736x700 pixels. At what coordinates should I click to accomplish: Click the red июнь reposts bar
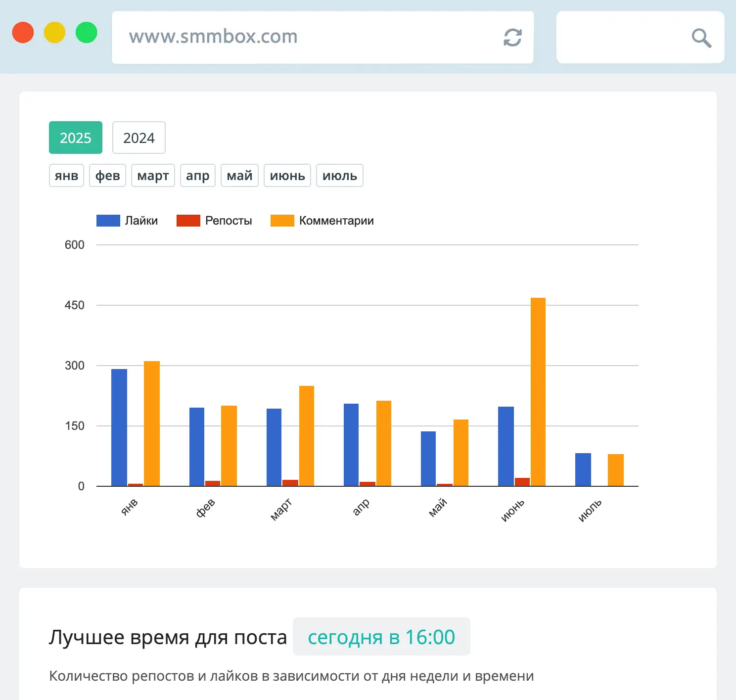pyautogui.click(x=522, y=482)
